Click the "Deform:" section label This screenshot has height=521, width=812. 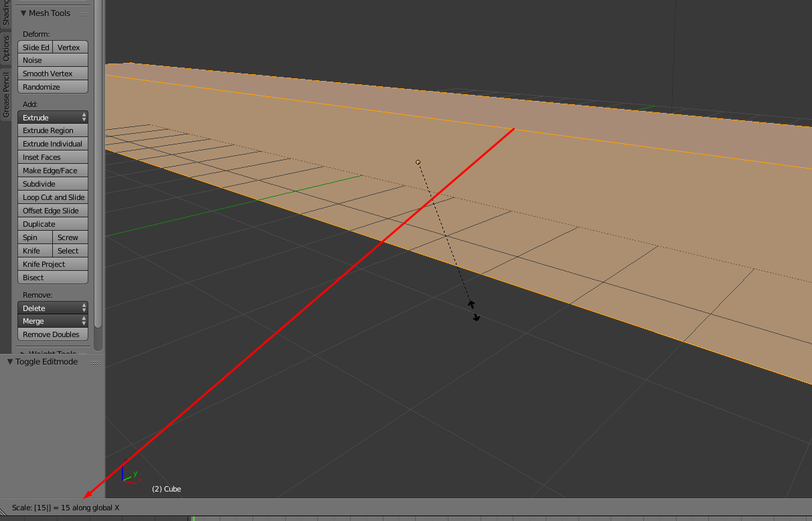click(36, 34)
